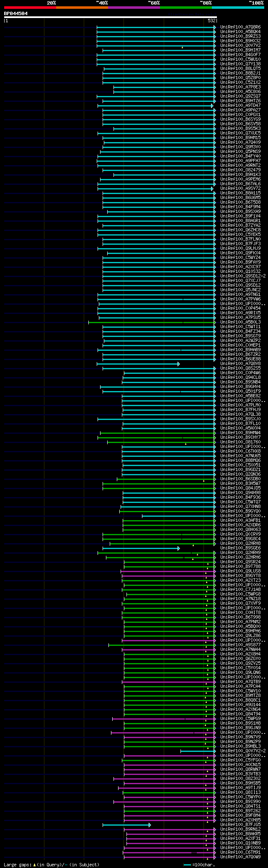Select hit label UniRef100_B9HMW4
Viewport: 268px width, 868px height.
pos(240,433)
